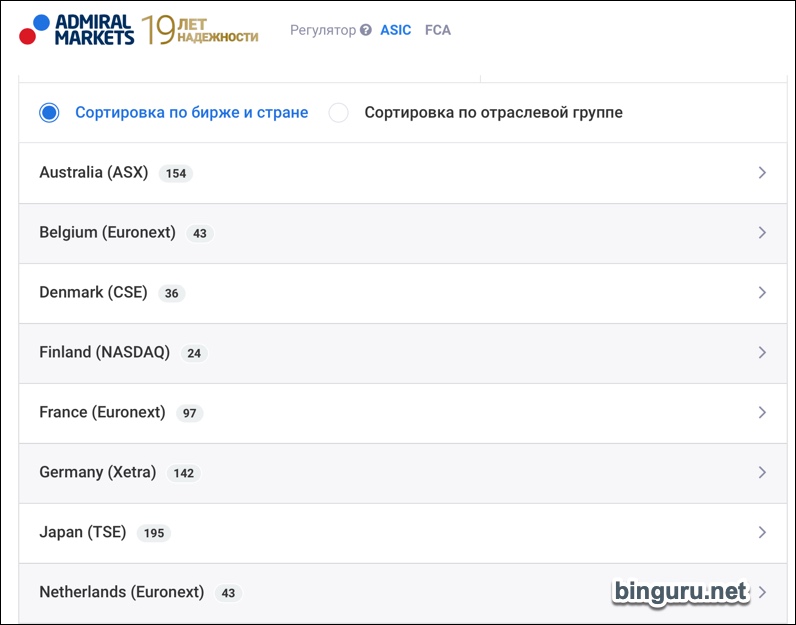Click the 19 years reliability badge
Viewport: 796px width, 625px height.
click(x=200, y=30)
